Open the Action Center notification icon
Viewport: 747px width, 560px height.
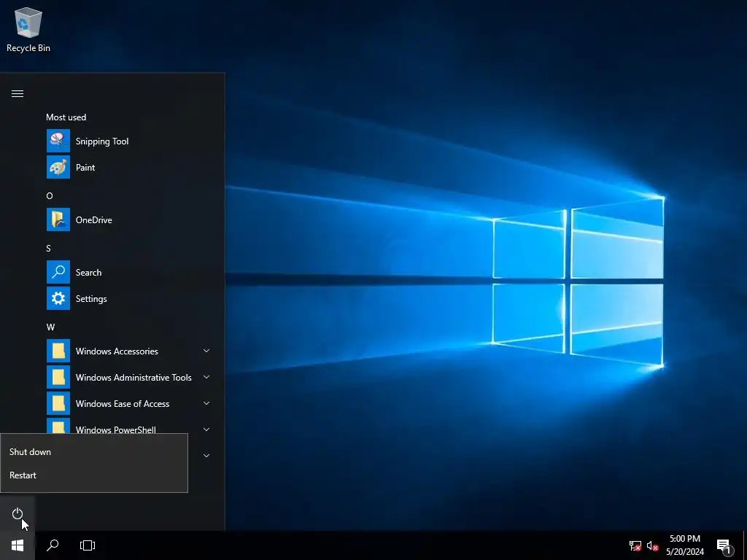tap(724, 545)
